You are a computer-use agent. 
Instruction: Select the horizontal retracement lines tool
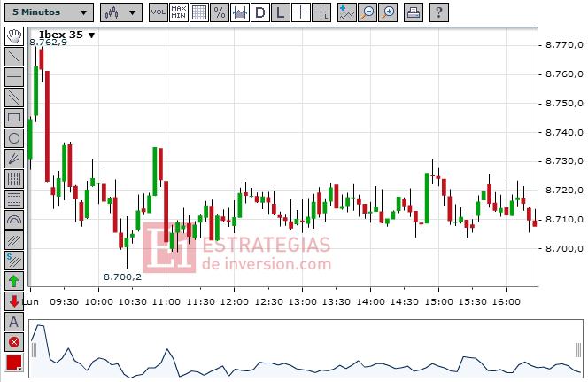coord(14,199)
